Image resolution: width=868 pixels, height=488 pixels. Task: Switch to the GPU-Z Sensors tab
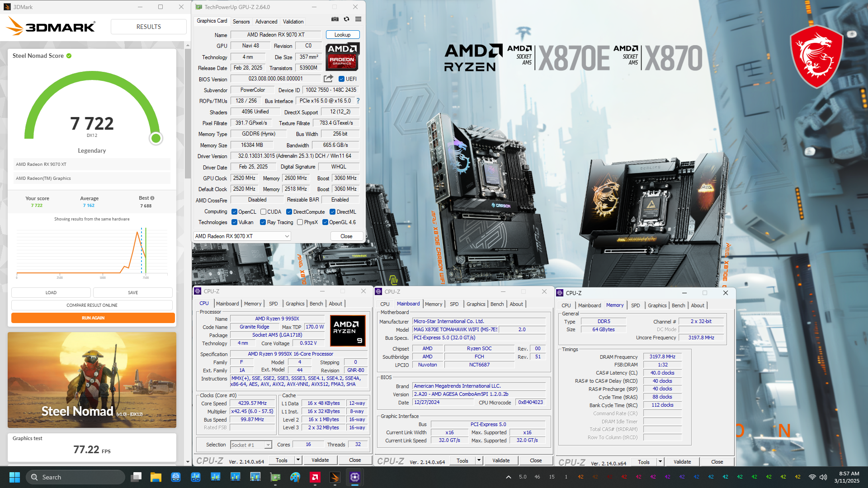(241, 22)
